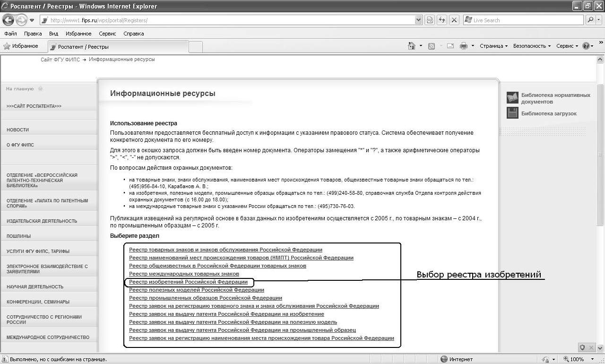
Task: Select the Роспатент / Реестры tab
Action: [x=118, y=47]
